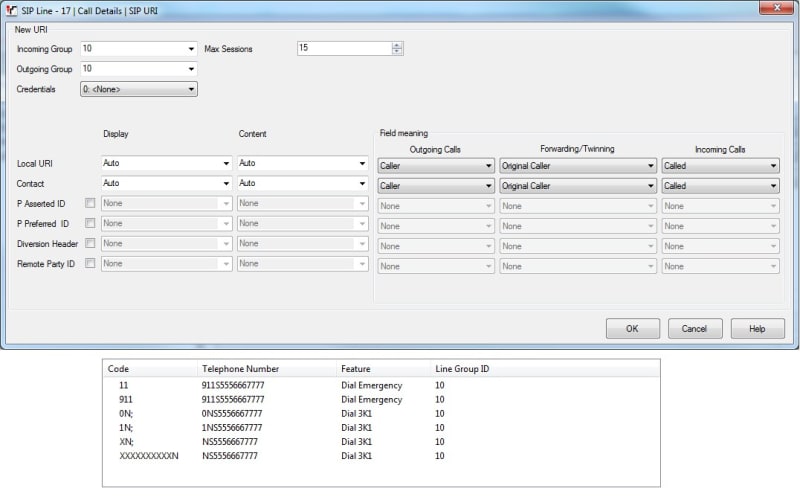
Task: Open Contact Forwarding/Twinning dropdown
Action: 578,186
